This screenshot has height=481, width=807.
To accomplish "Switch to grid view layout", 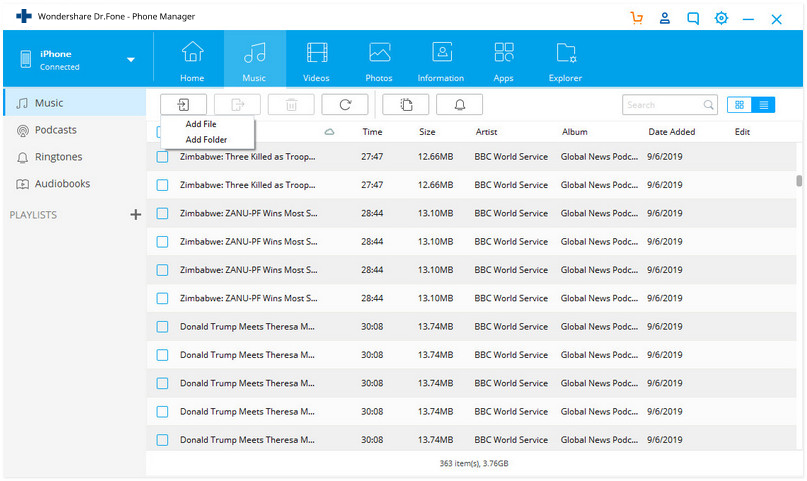I will coord(740,104).
